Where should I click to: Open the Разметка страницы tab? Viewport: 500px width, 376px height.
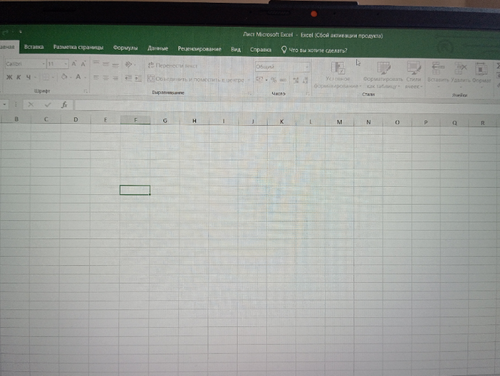point(78,47)
